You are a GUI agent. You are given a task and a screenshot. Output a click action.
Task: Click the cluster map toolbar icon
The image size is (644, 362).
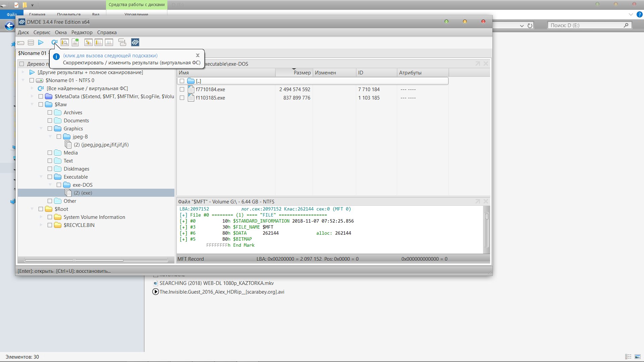point(122,43)
